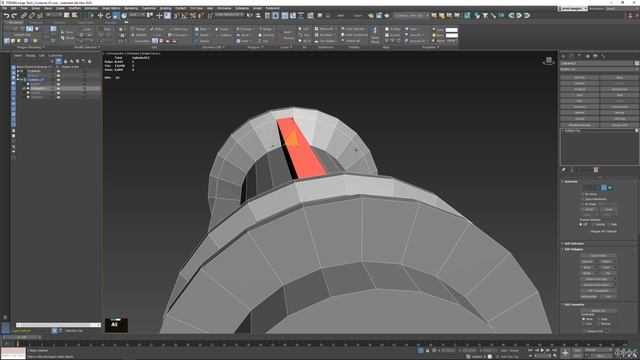Screen dimensions: 640x360
Task: Select Vertex sub-object level icon
Action: 584,188
